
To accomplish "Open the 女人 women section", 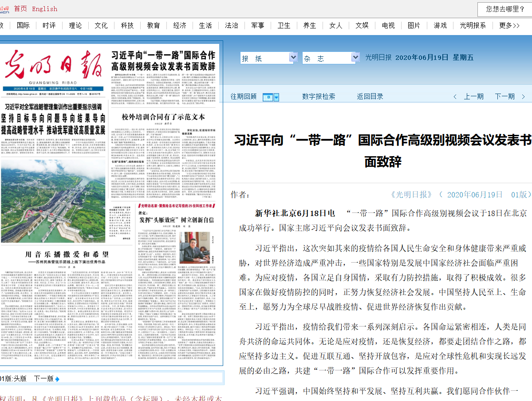I will point(335,25).
